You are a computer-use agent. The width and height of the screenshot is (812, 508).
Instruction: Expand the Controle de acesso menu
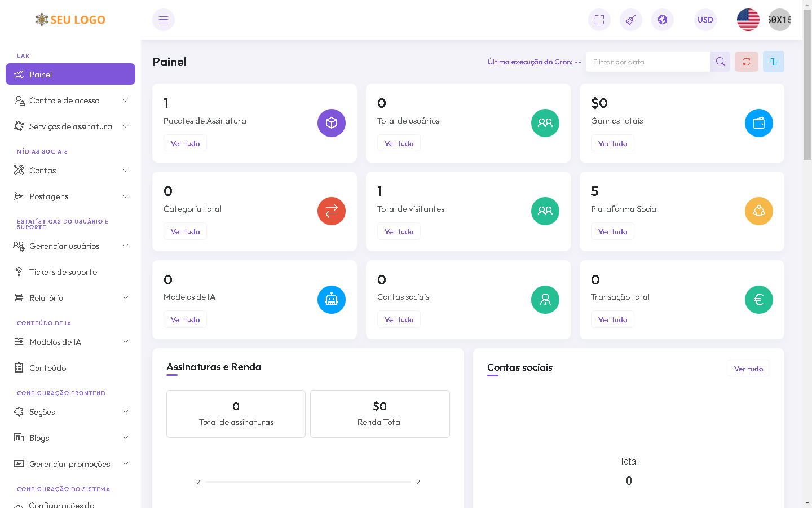tap(70, 100)
